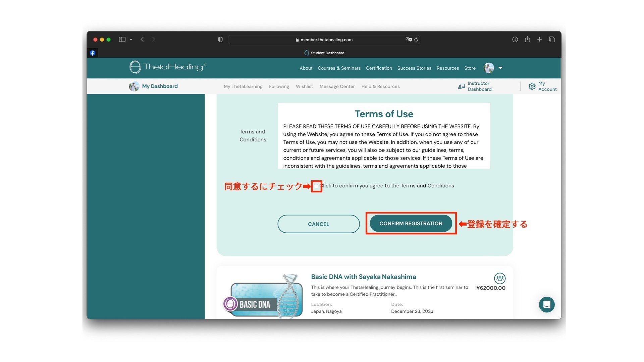
Task: Click the profile avatar in top navigation
Action: pos(489,68)
